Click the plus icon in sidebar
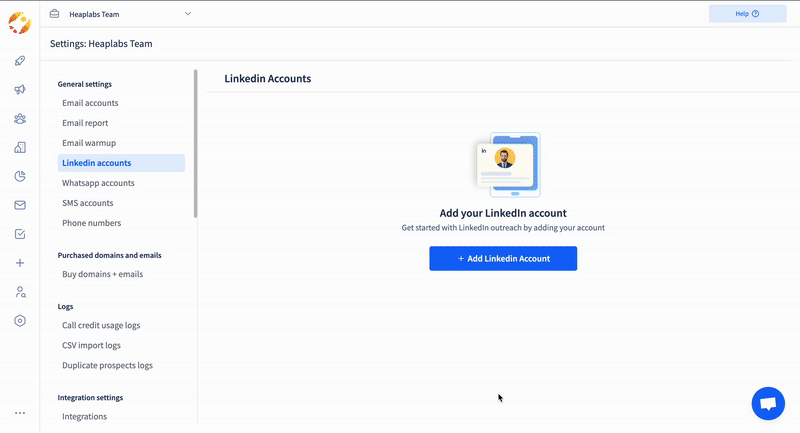Viewport: 800px width, 433px height. [20, 263]
